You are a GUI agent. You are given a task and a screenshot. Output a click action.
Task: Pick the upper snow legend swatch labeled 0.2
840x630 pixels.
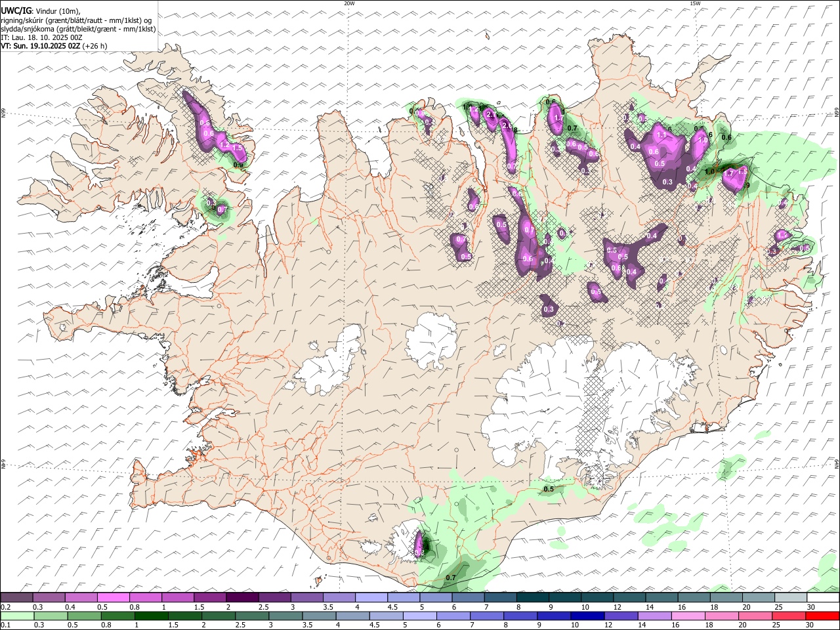pyautogui.click(x=16, y=597)
